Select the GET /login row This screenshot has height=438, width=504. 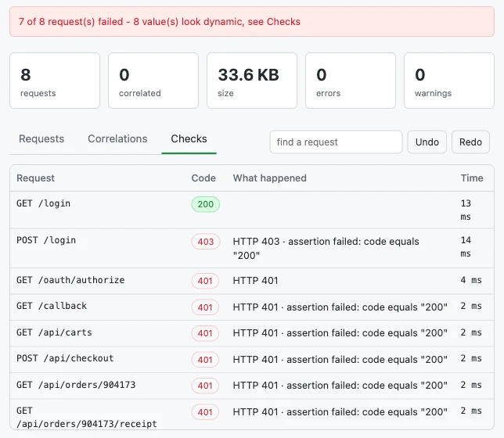point(252,210)
